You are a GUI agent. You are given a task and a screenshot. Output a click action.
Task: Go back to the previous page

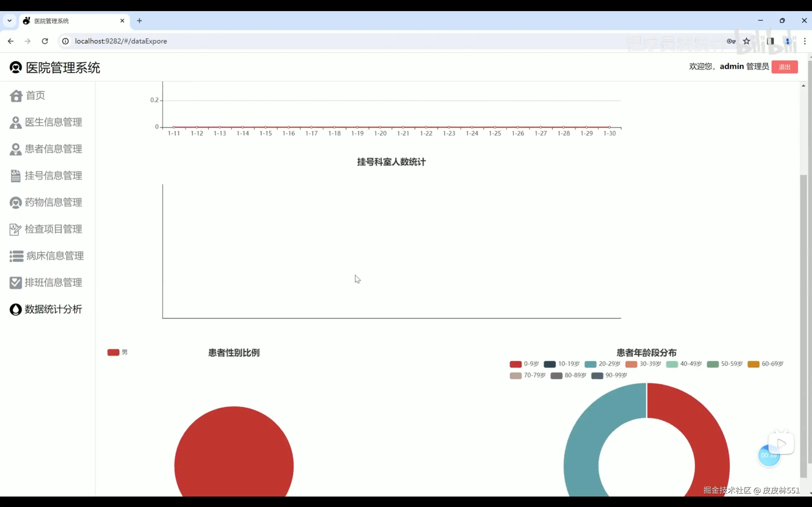11,41
